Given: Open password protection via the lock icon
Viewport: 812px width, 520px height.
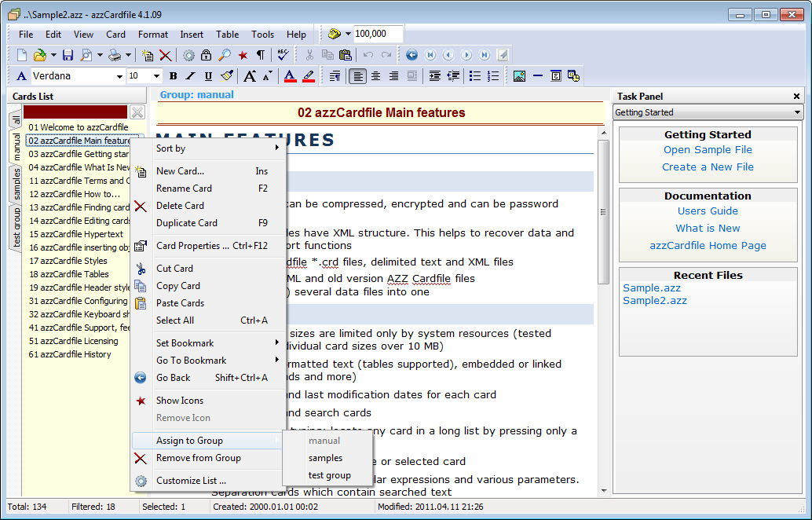Looking at the screenshot, I should 204,55.
